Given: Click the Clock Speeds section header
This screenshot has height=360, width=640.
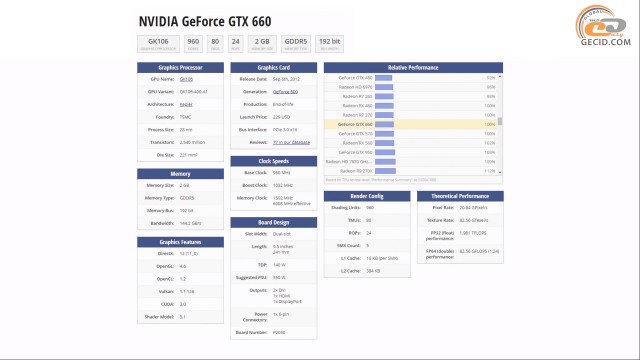Looking at the screenshot, I should [x=273, y=161].
